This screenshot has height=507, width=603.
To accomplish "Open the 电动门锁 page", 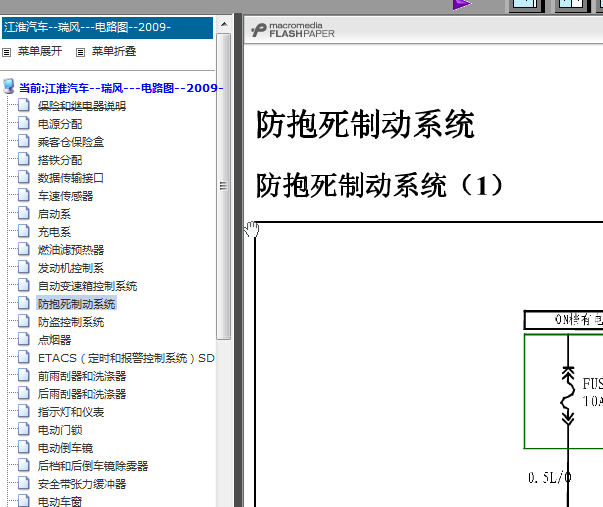I will tap(60, 430).
